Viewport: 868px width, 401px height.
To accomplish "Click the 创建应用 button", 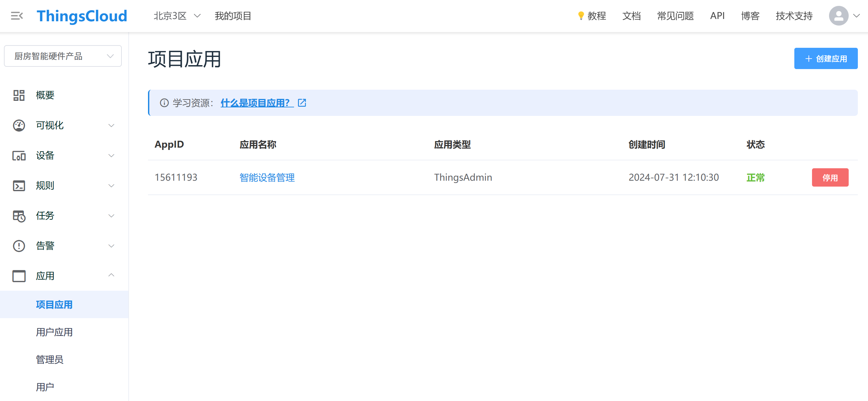I will click(x=825, y=59).
